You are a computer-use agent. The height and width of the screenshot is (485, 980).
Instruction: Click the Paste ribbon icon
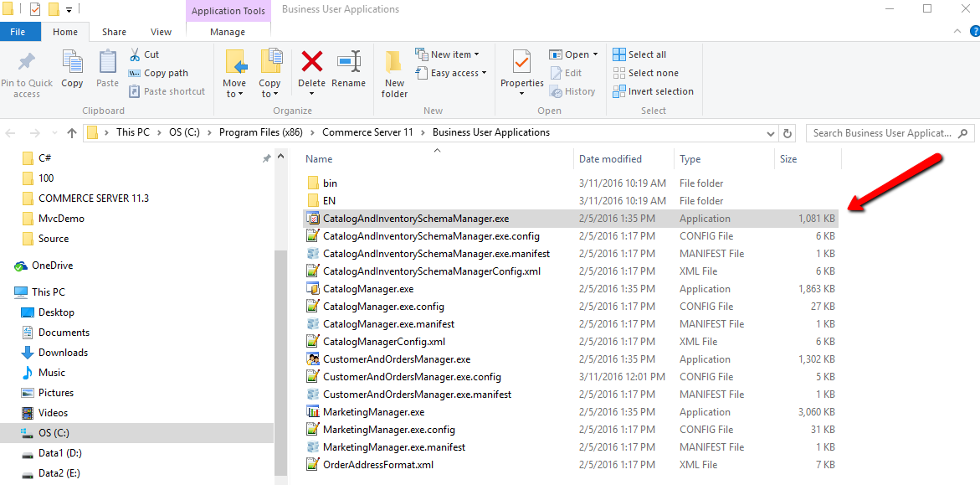coord(107,61)
